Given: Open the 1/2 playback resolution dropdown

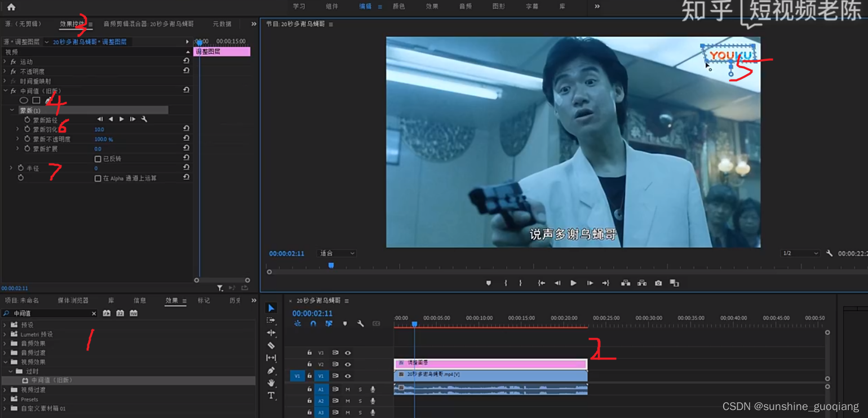Looking at the screenshot, I should click(x=800, y=254).
